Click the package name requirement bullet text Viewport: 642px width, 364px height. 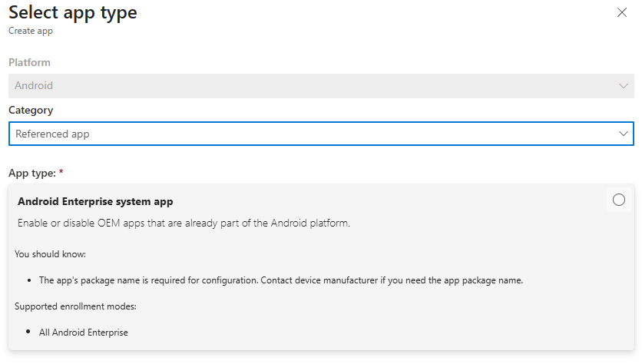(281, 280)
